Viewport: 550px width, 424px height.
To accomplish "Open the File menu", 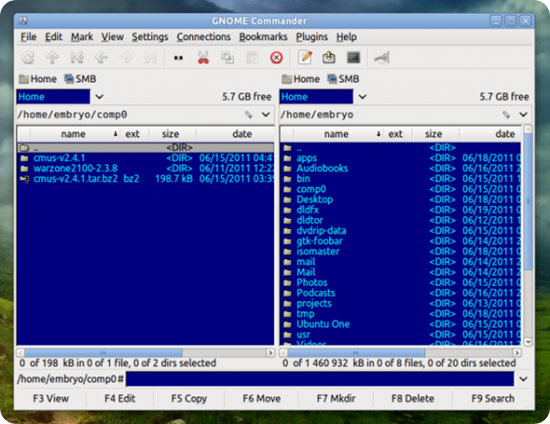I will point(28,37).
